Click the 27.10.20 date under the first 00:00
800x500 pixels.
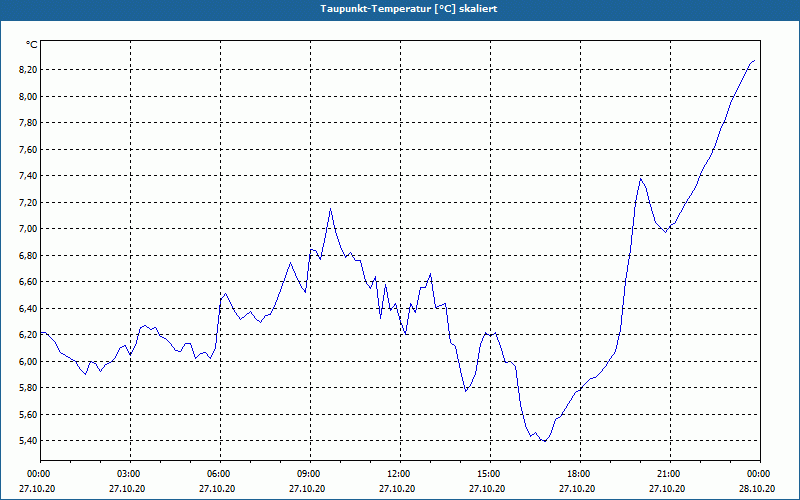coord(37,488)
